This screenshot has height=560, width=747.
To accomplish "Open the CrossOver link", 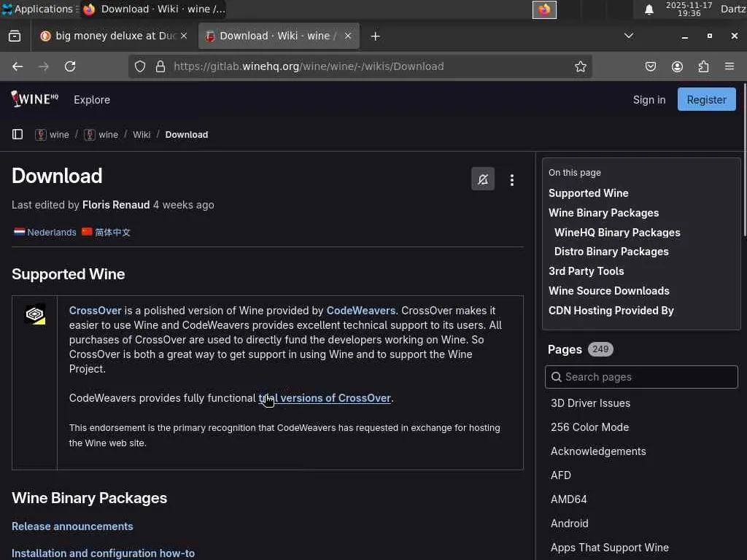I will click(96, 311).
